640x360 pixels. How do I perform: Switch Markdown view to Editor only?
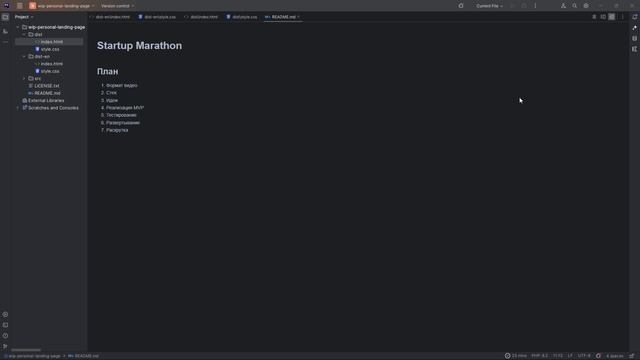(594, 17)
